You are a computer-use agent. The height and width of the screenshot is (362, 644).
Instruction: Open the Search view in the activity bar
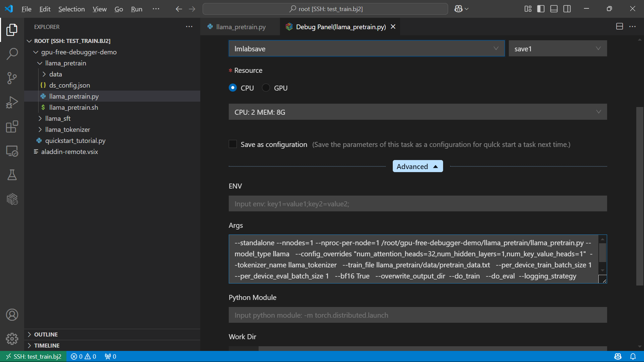click(12, 54)
